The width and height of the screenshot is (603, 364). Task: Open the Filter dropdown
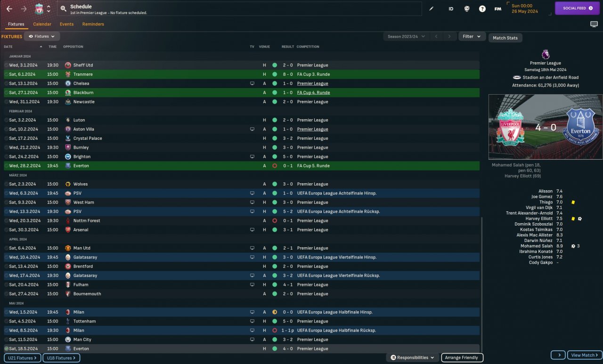[x=472, y=36]
